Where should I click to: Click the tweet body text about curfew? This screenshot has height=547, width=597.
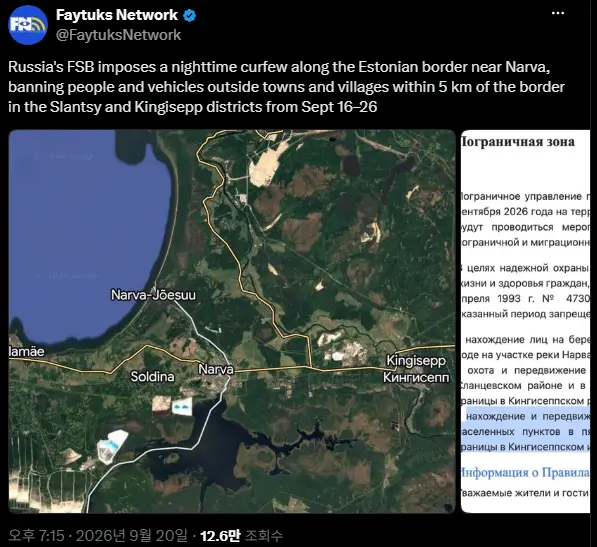coord(286,87)
